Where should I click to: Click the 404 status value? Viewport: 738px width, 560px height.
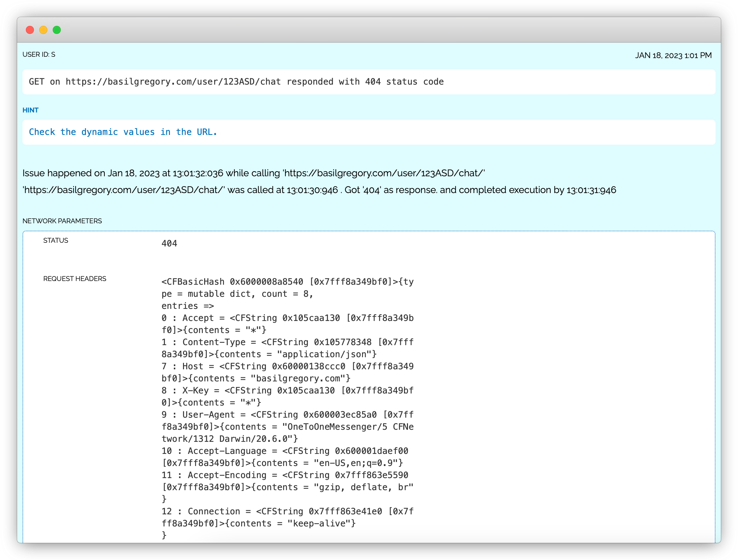tap(169, 243)
